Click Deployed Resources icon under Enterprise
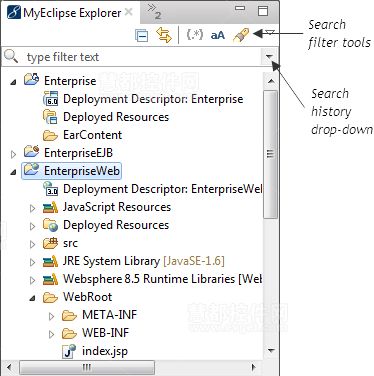 point(50,117)
